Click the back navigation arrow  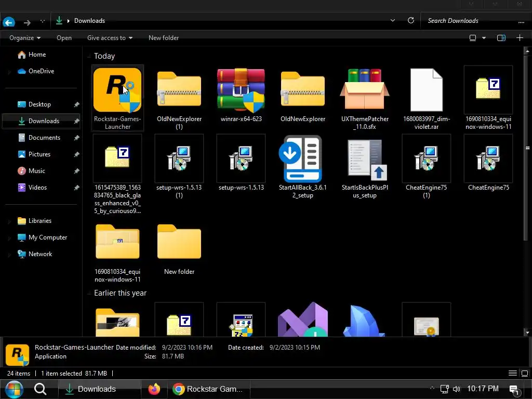pyautogui.click(x=9, y=22)
